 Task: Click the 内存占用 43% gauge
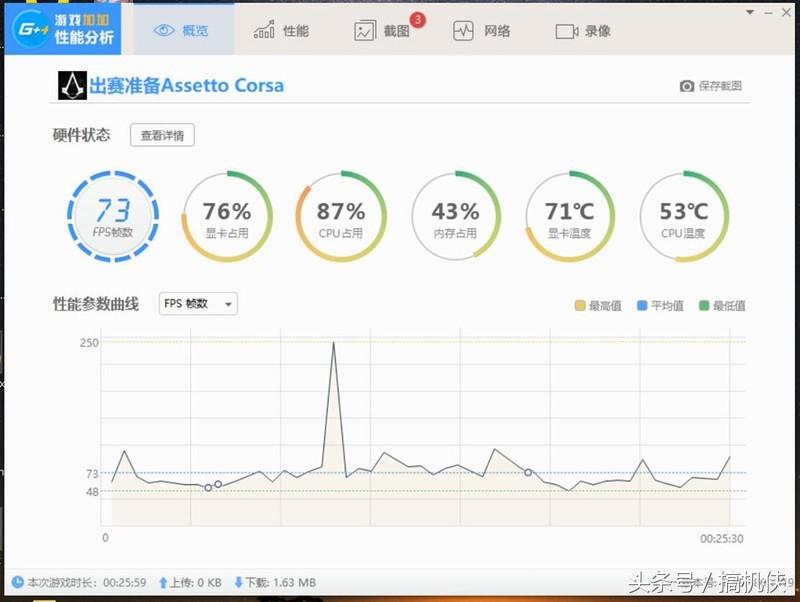click(x=456, y=215)
